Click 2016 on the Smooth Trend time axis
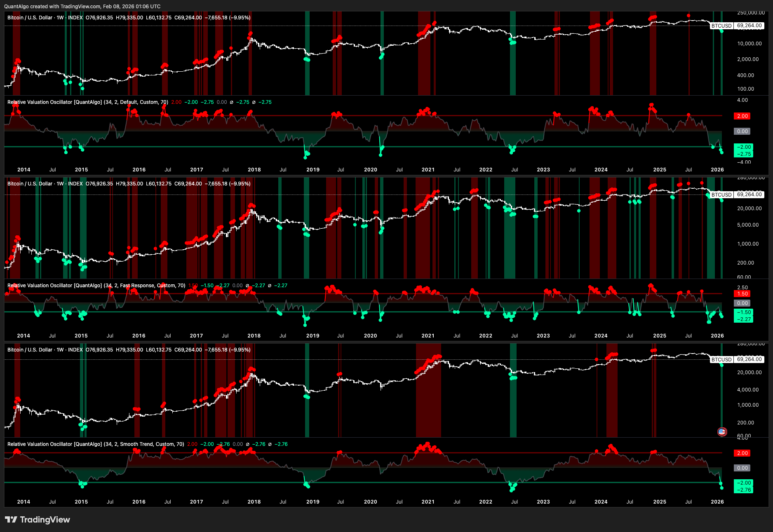The image size is (773, 532). point(139,502)
